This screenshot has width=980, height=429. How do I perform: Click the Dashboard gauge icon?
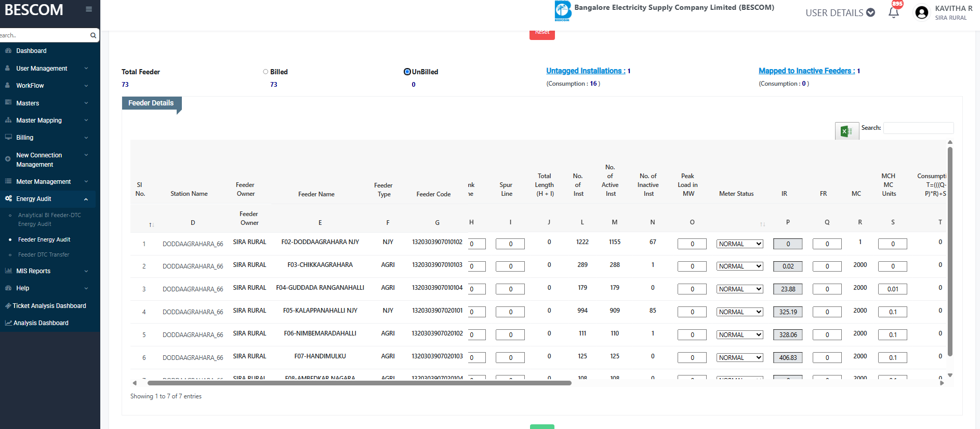click(8, 51)
